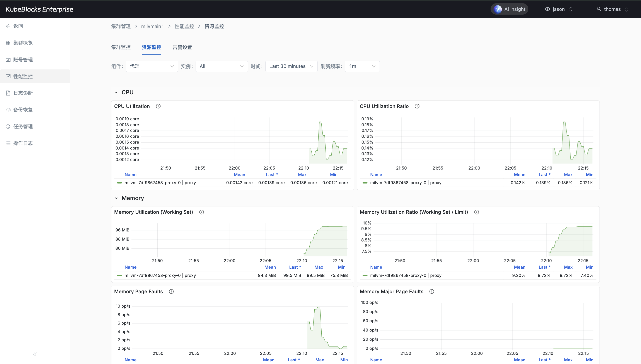641x364 pixels.
Task: Sort CPU Utilization legend by Max column
Action: 302,175
